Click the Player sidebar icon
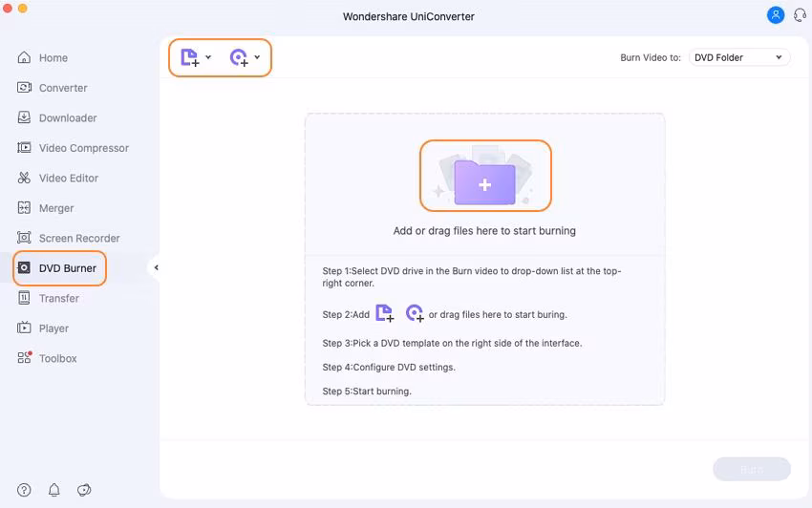Screen dimensions: 812x508 click(24, 328)
